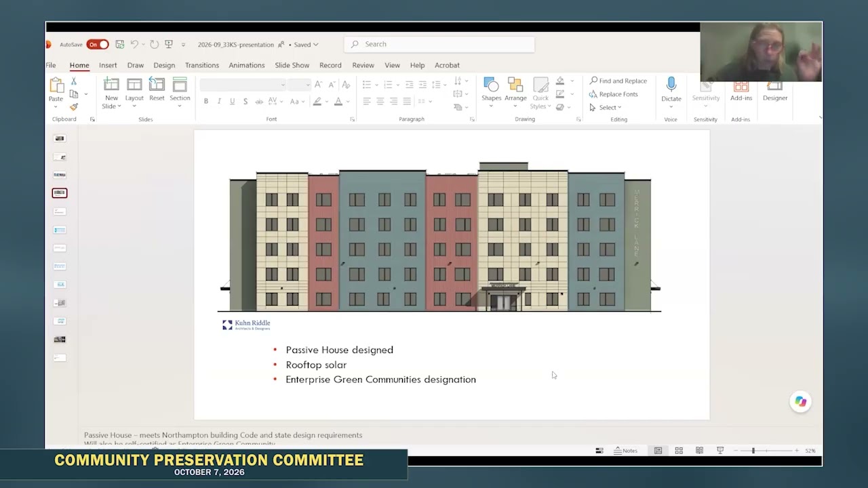Click the Copilot floating icon

point(801,401)
